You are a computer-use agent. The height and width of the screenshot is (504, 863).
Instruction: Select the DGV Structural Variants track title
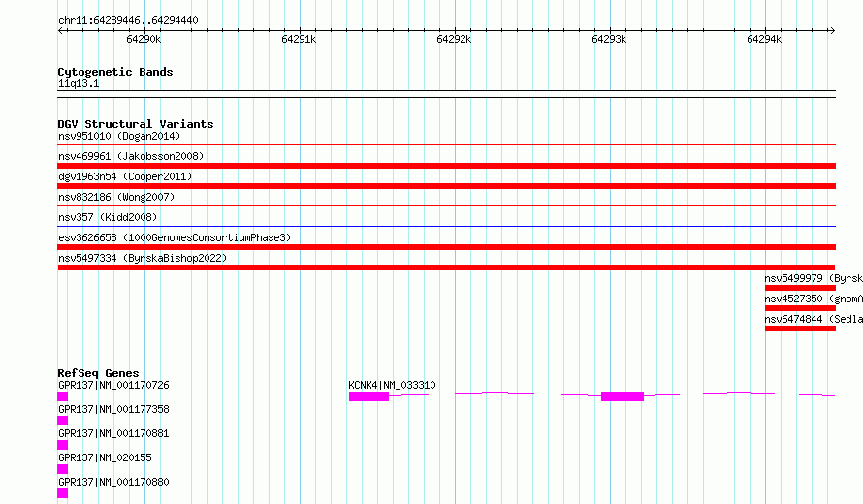pyautogui.click(x=136, y=124)
